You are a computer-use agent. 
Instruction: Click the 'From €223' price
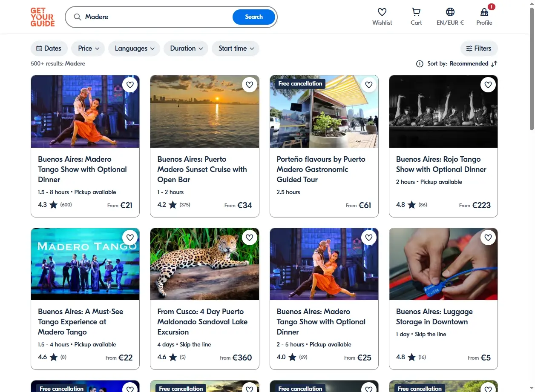click(x=475, y=205)
